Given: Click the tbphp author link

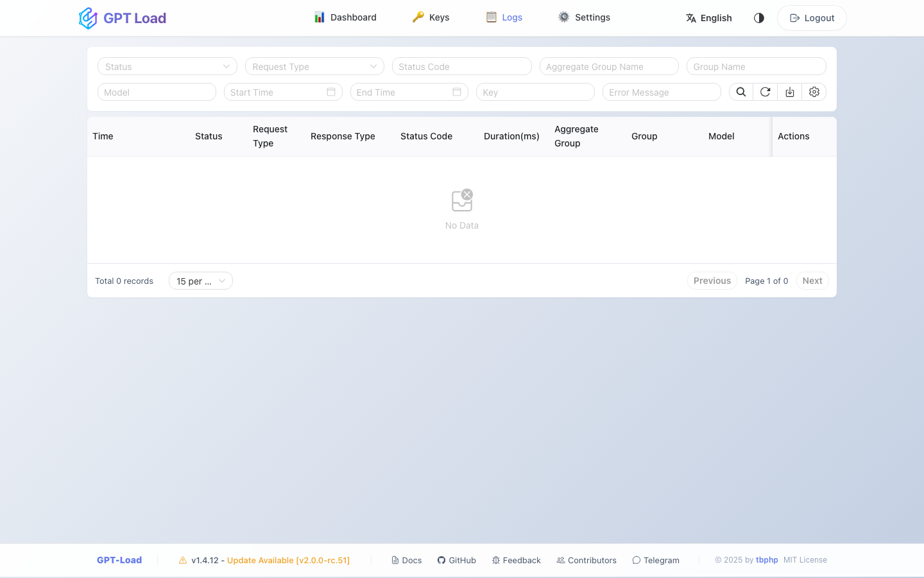Looking at the screenshot, I should (x=767, y=560).
